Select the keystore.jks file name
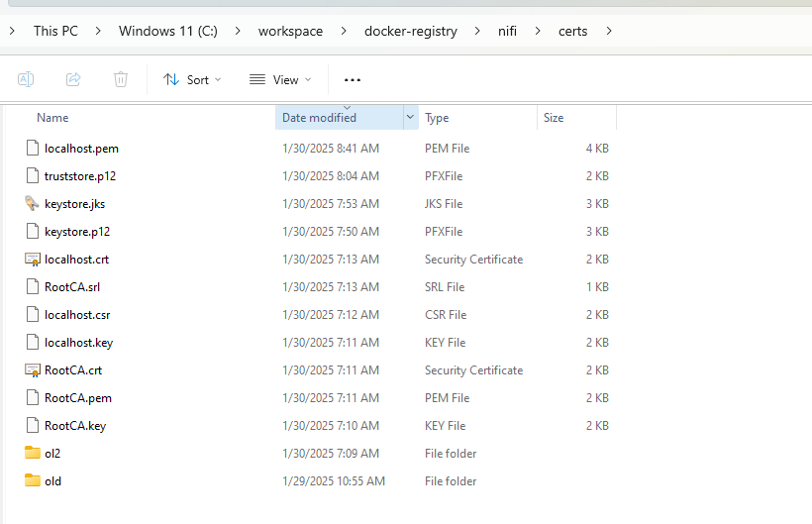This screenshot has height=524, width=812. click(x=74, y=204)
